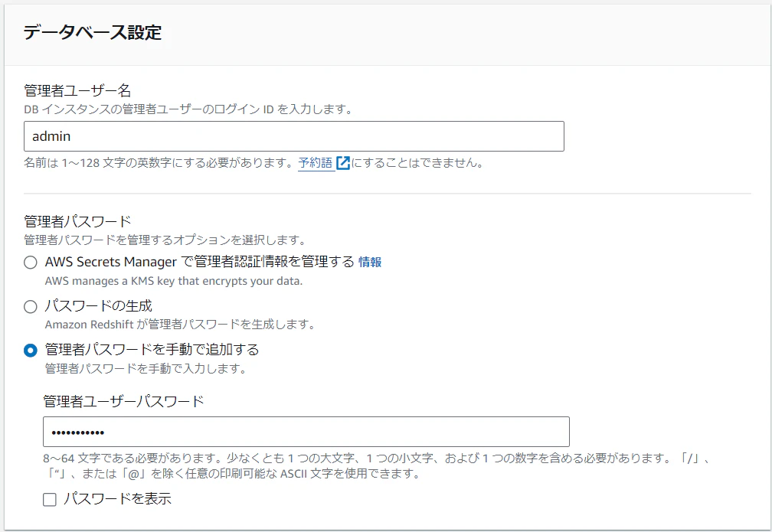Focus the 管理者ユーザー名 input field
772x532 pixels.
(294, 136)
